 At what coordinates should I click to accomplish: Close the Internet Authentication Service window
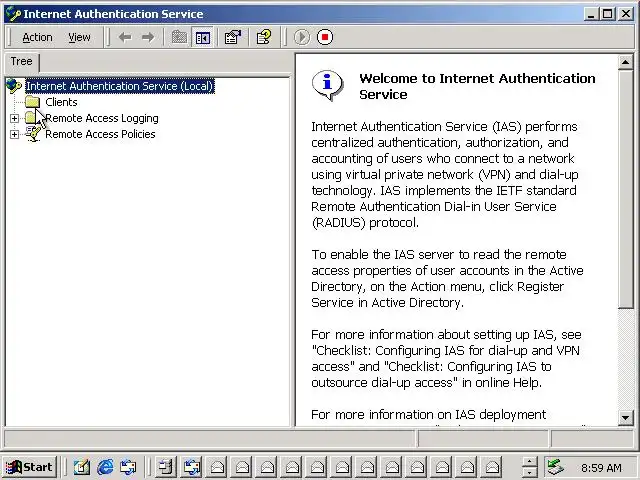click(x=625, y=14)
